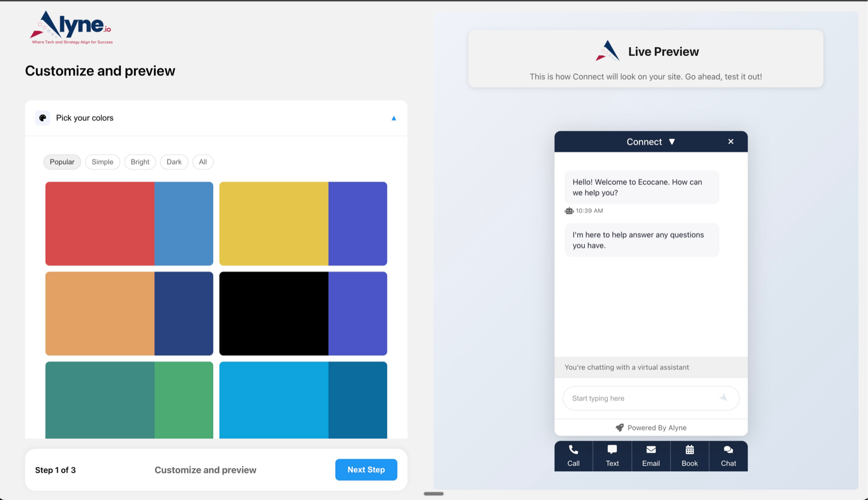This screenshot has width=868, height=500.
Task: Open the Book option in widget
Action: [x=690, y=456]
